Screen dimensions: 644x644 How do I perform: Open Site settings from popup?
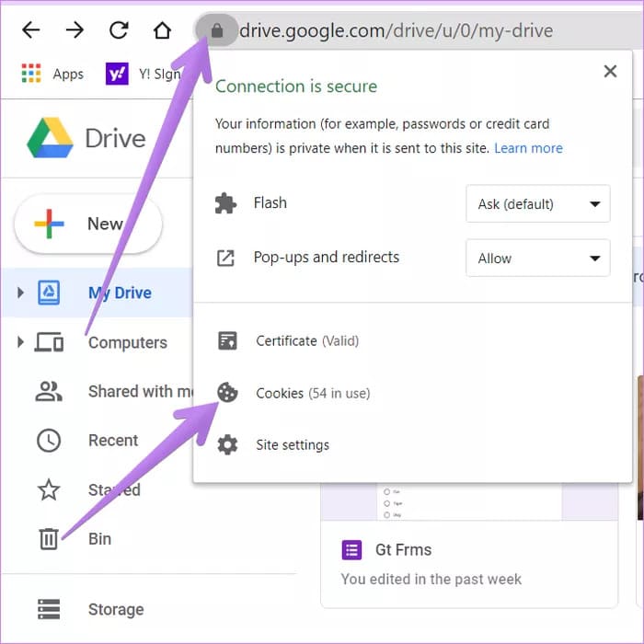coord(292,445)
